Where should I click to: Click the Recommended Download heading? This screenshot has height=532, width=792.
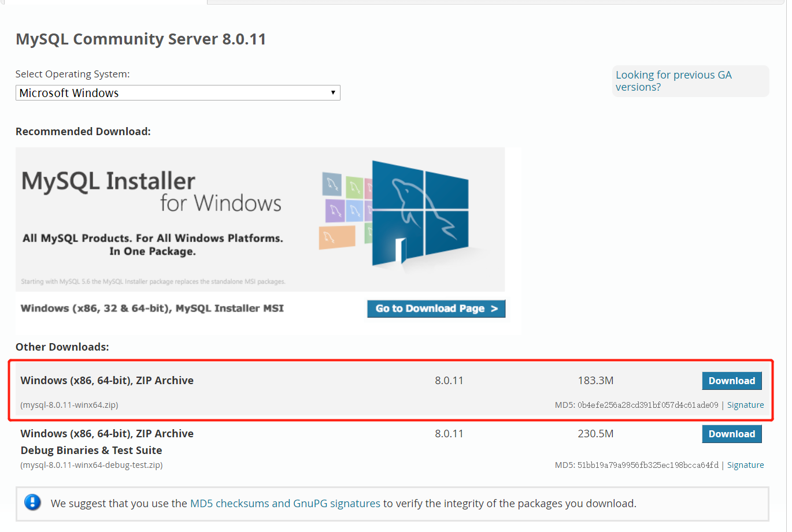(83, 132)
